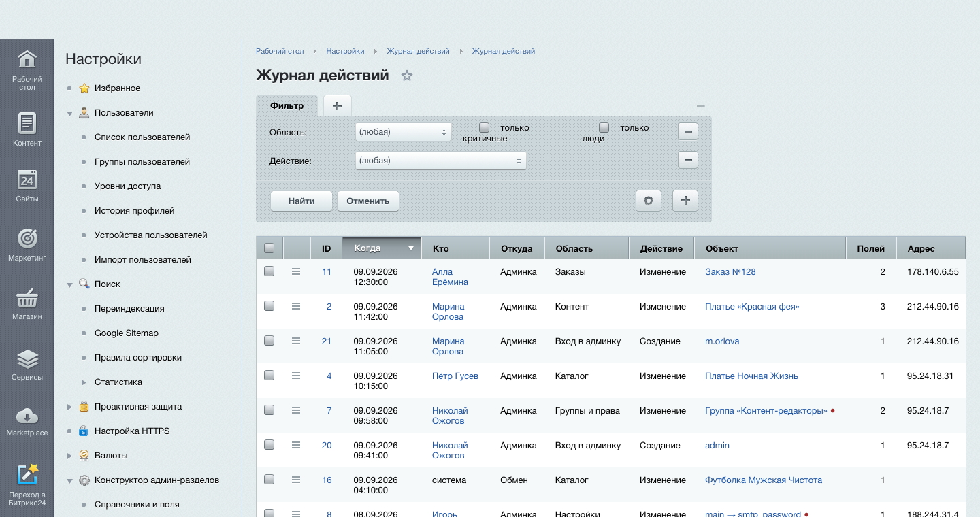Expand the Проактивная защита tree section
Screen dimensions: 980x517
coord(69,407)
